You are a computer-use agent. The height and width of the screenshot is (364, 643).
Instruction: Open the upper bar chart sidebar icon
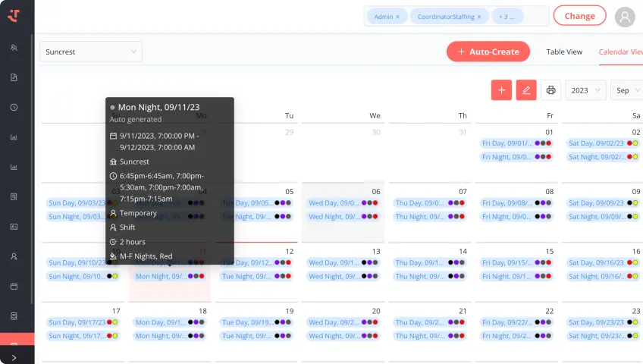coord(14,137)
